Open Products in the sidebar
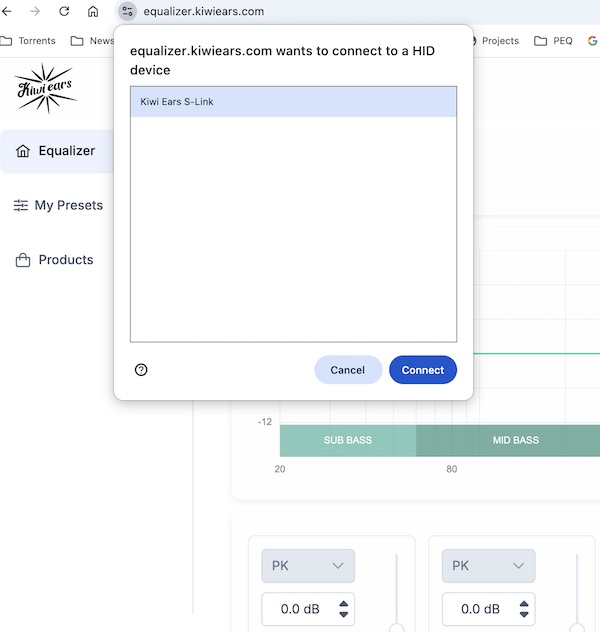The image size is (600, 632). pyautogui.click(x=54, y=260)
